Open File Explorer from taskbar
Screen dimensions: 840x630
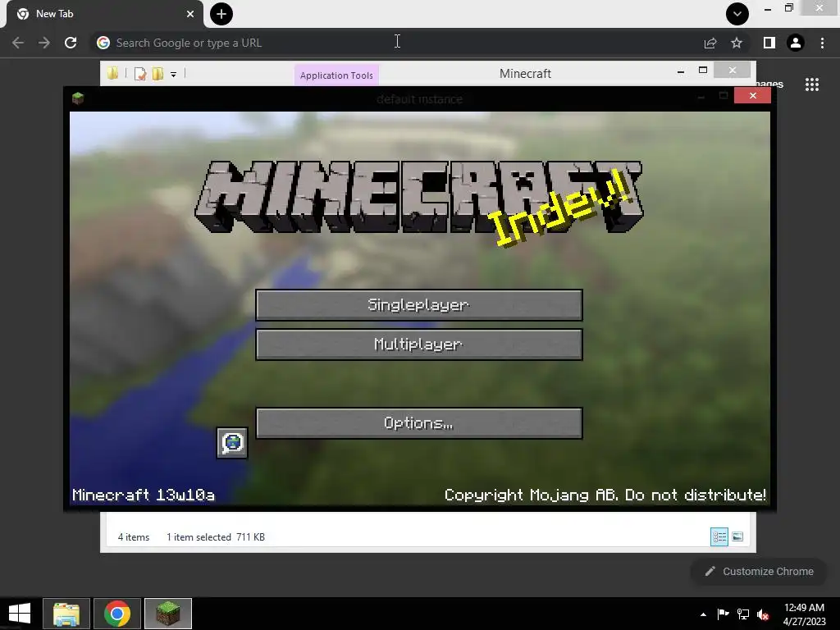coord(66,614)
